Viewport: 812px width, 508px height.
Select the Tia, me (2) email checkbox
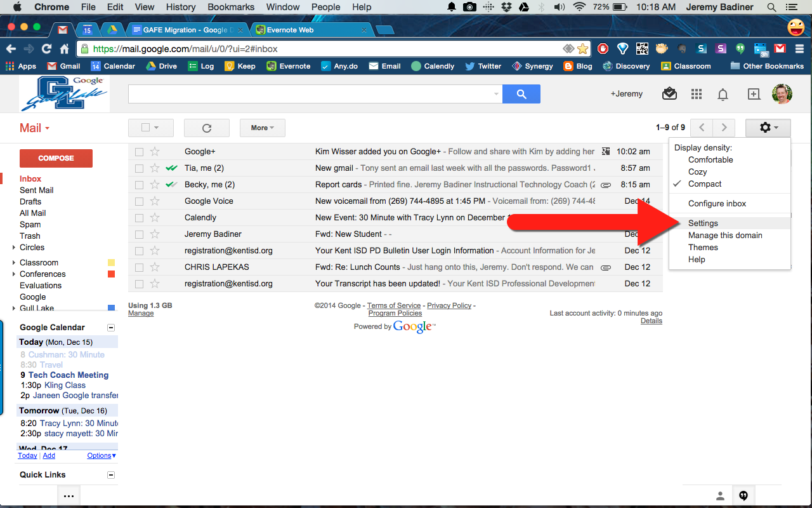click(x=139, y=168)
